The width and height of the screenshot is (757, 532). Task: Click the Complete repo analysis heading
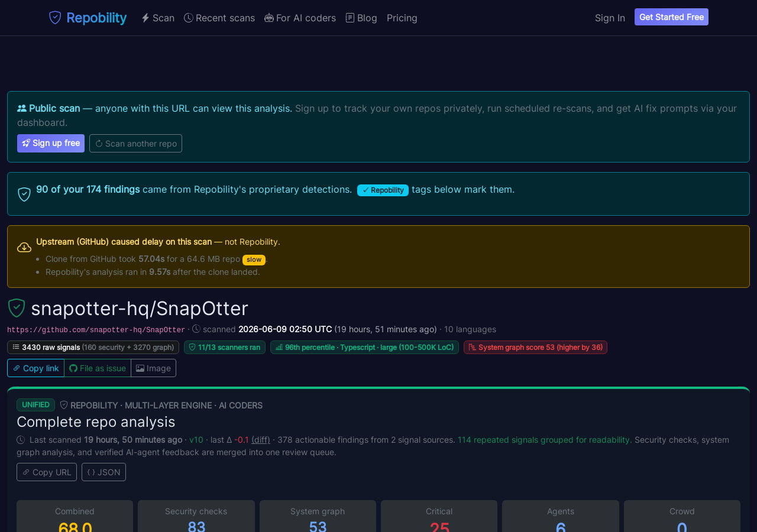click(96, 421)
